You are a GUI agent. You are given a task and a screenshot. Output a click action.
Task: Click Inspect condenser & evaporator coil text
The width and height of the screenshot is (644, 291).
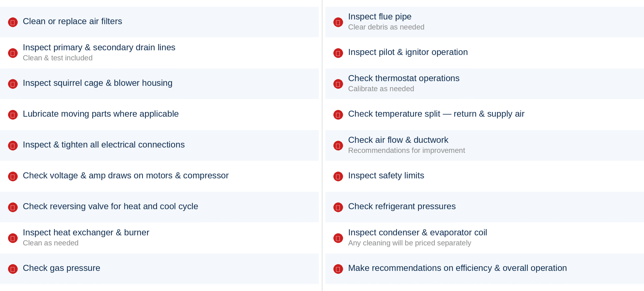417,233
